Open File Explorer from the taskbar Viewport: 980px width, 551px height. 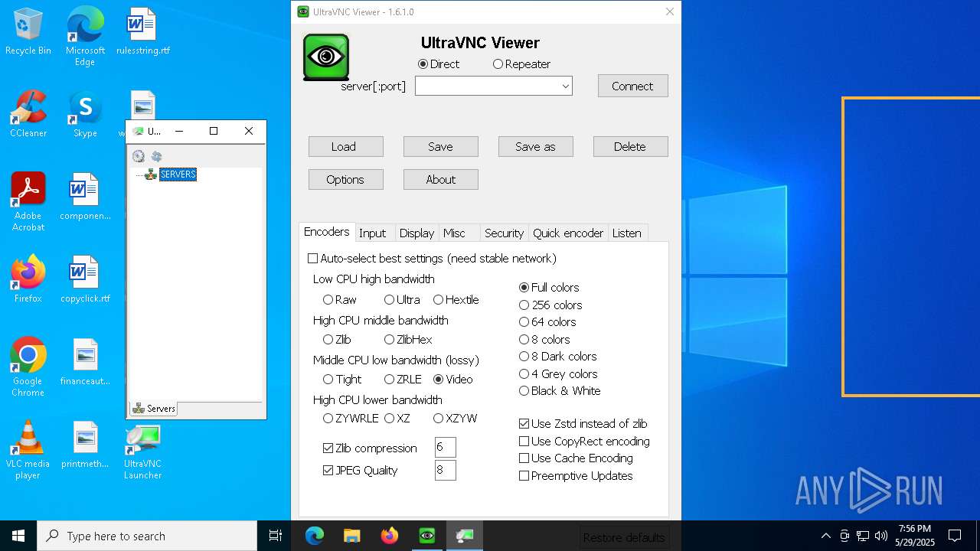[x=352, y=536]
